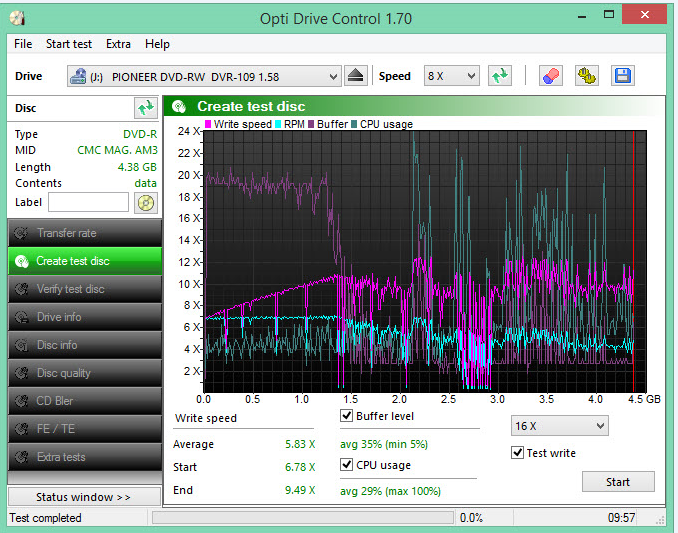
Task: Click the DVD-R disc type value
Action: tap(140, 134)
